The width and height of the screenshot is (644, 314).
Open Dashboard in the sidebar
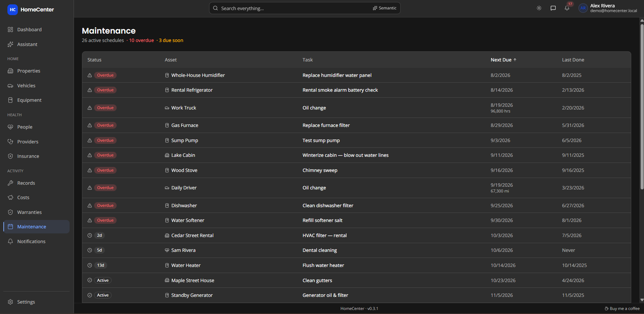[36, 30]
